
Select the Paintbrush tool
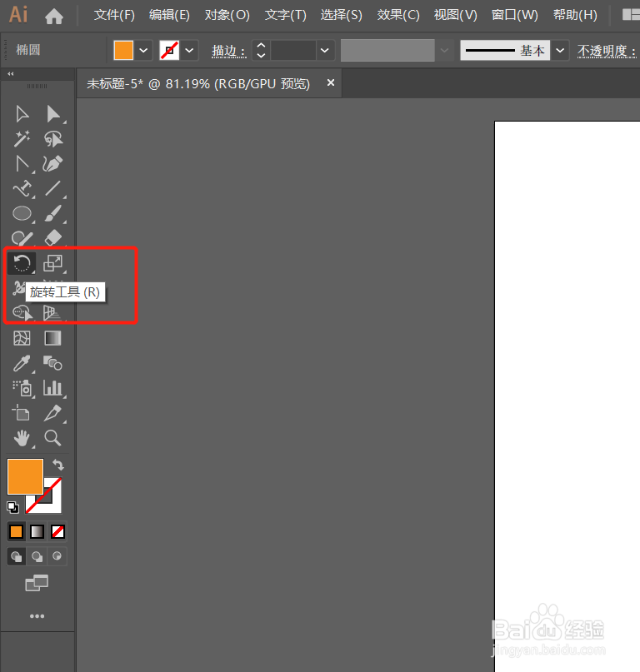click(53, 213)
